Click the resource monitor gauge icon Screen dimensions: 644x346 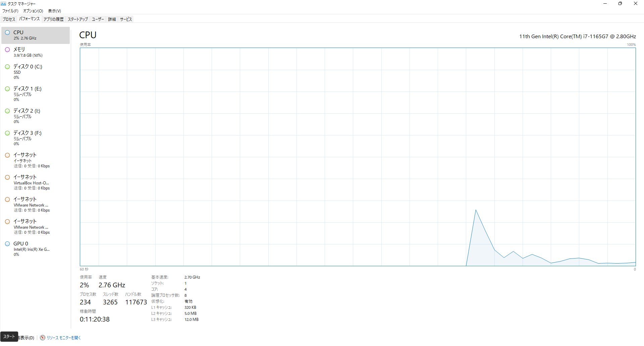[43, 338]
